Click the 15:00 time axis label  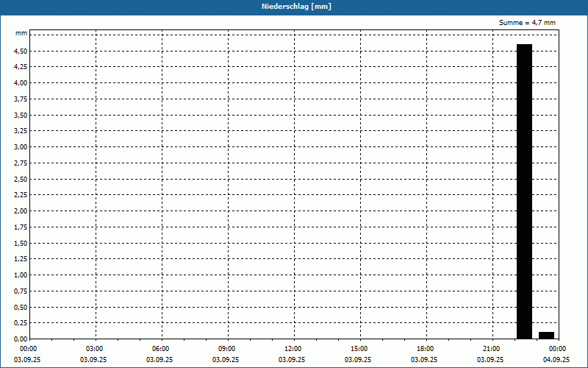tap(359, 349)
